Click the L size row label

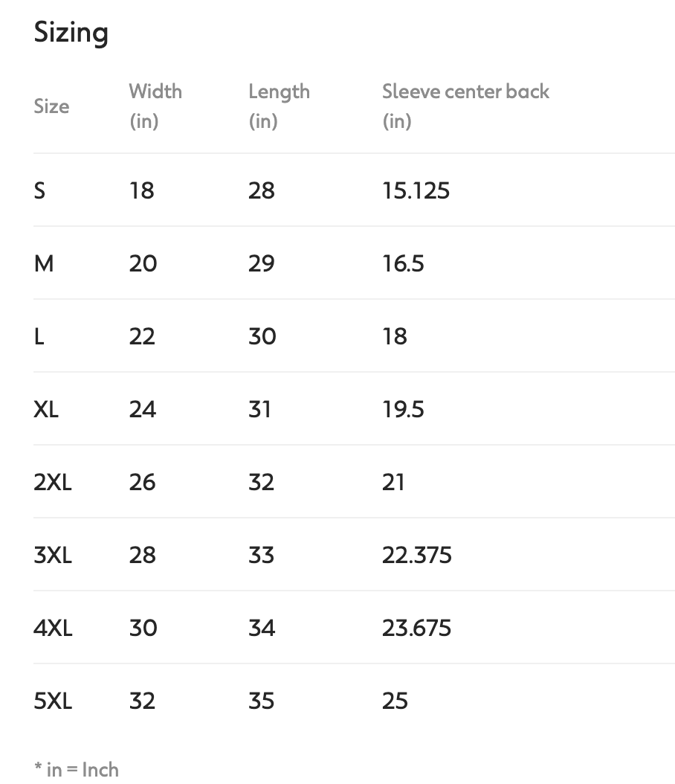(x=39, y=336)
